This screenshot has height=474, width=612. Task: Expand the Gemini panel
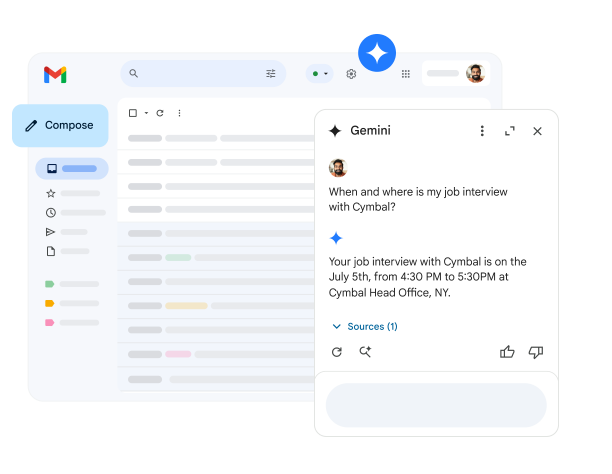point(510,131)
